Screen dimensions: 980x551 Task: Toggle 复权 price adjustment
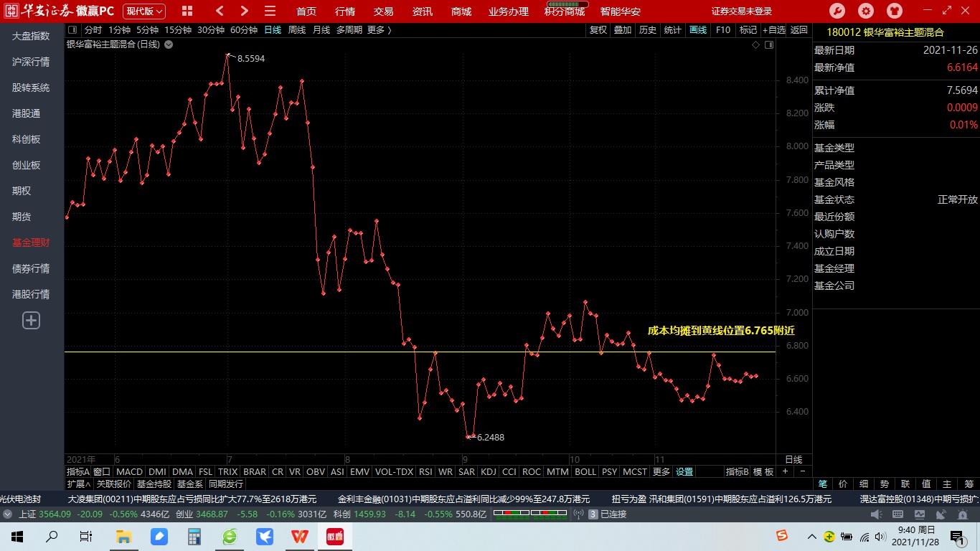598,30
